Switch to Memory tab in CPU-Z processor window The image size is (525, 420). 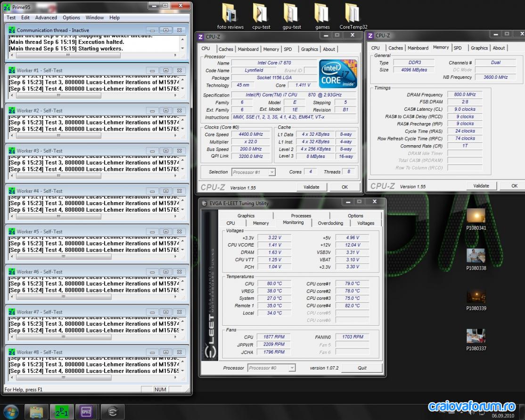point(271,49)
